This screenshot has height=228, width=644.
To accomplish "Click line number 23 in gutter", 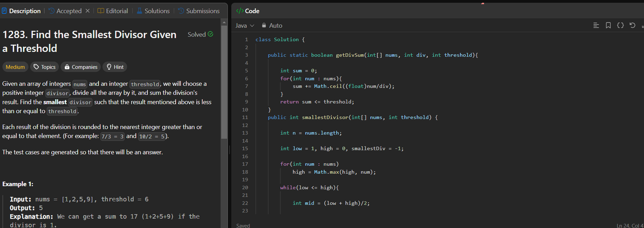I will tap(244, 211).
